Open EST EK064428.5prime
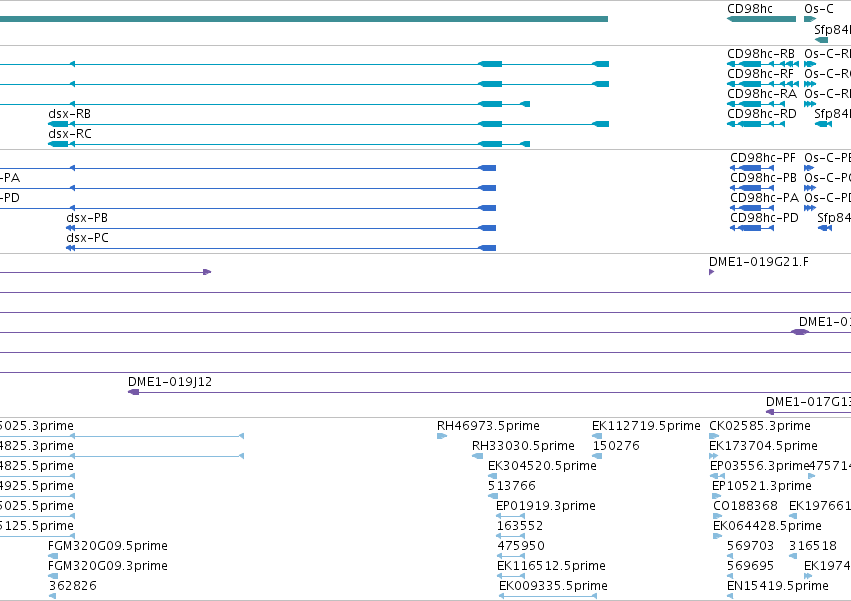Screen dimensions: 851x601 pyautogui.click(x=767, y=526)
